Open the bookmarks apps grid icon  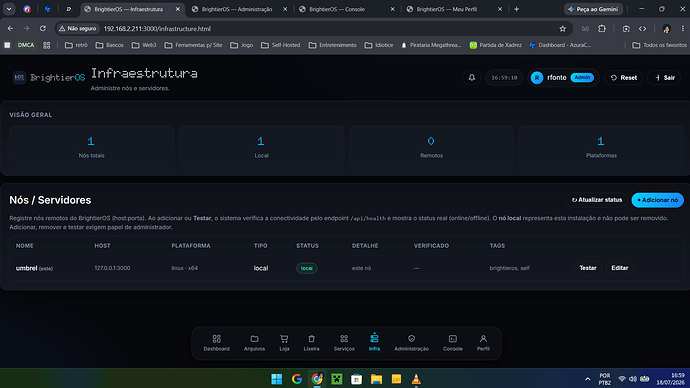pos(47,45)
